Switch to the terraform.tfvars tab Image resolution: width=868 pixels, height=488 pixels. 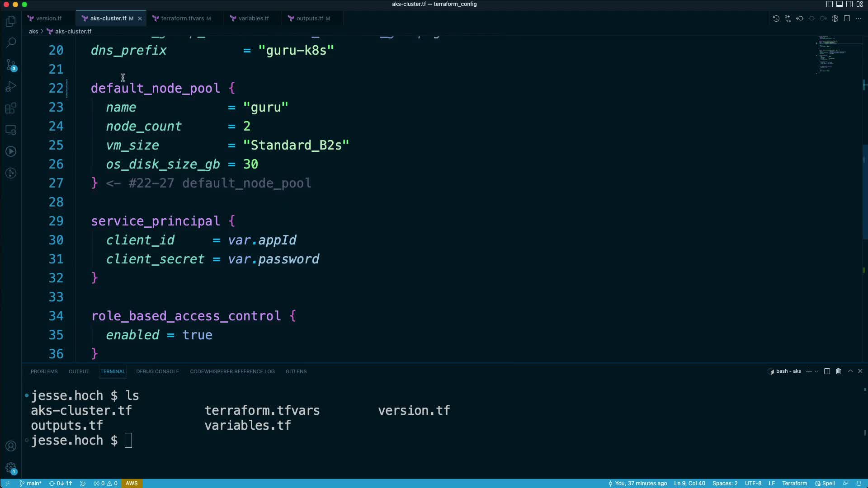click(182, 19)
